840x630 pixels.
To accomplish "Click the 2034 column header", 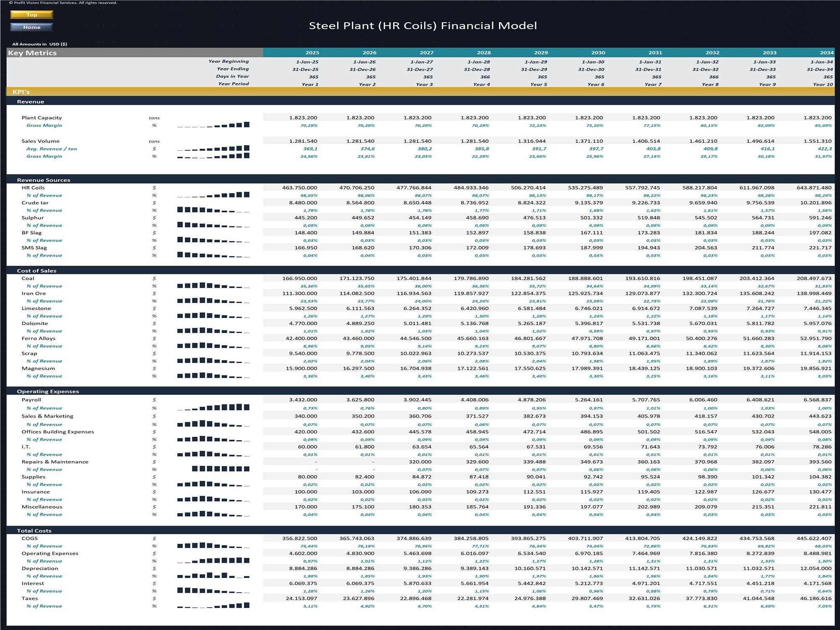I will point(826,53).
